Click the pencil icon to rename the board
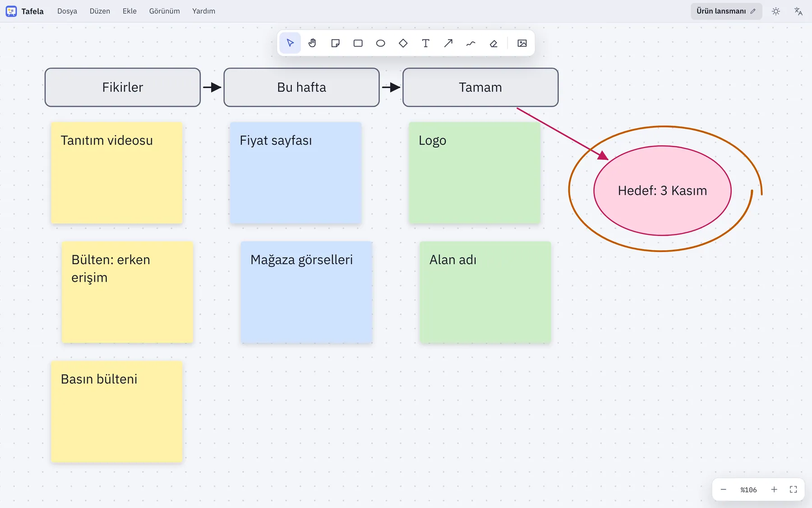The width and height of the screenshot is (812, 508). coord(753,11)
